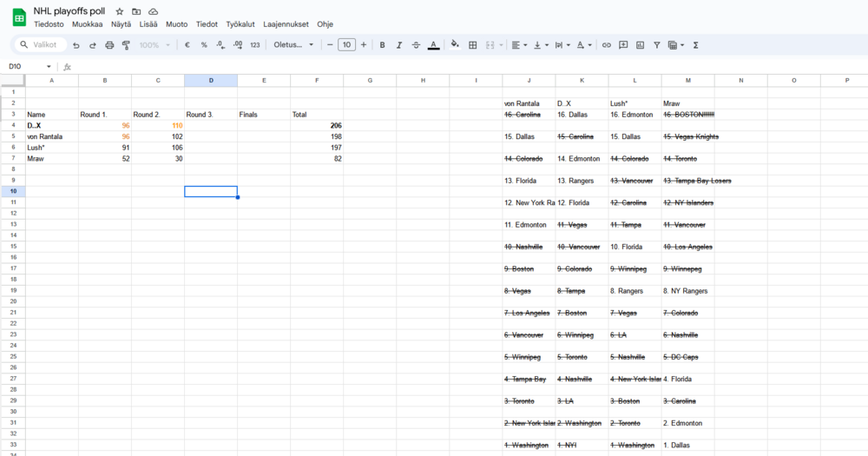868x456 pixels.
Task: Click the font size field
Action: 346,45
